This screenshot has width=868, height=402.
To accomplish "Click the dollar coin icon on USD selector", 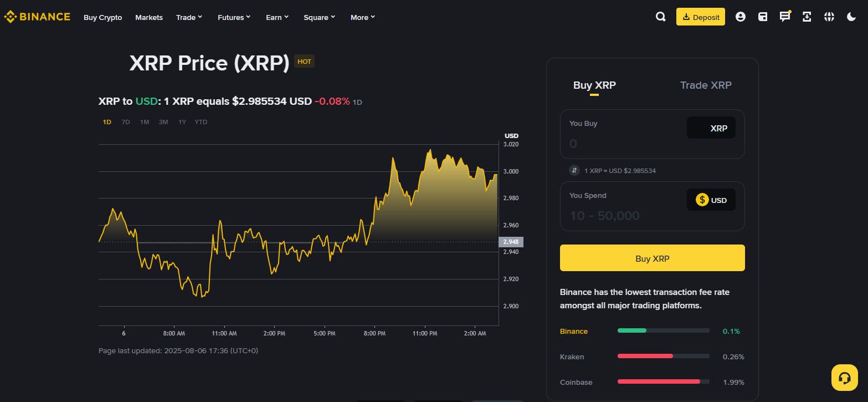I will click(702, 200).
